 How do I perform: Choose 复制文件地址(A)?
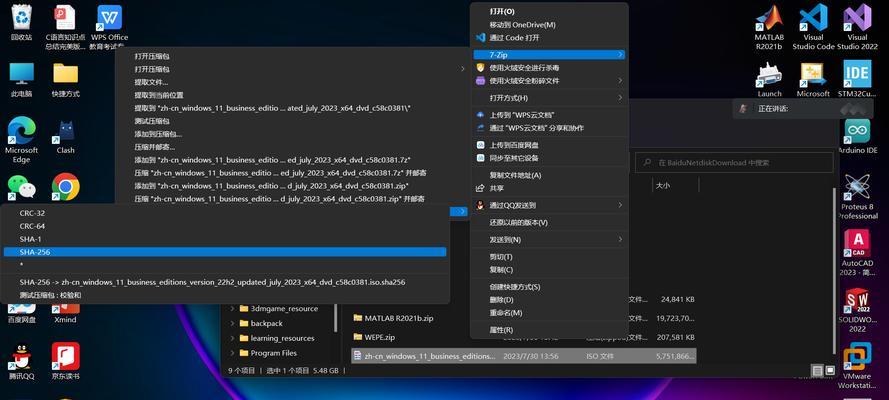pyautogui.click(x=549, y=175)
